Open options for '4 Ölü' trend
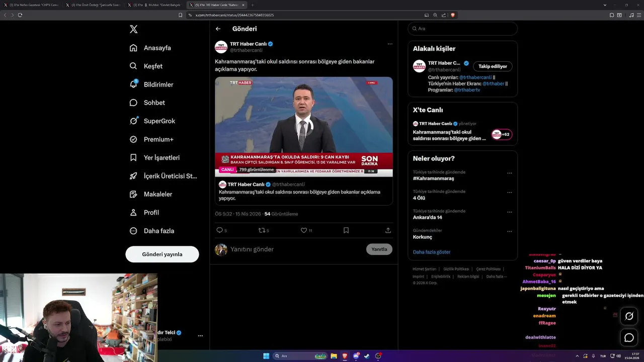Image resolution: width=644 pixels, height=362 pixels. coord(509,193)
